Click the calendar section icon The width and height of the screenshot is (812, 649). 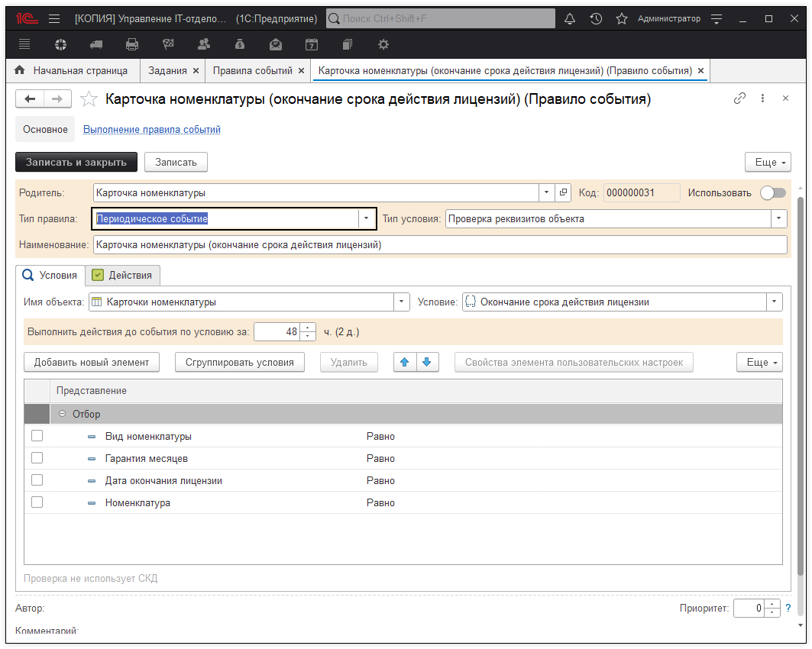click(311, 44)
